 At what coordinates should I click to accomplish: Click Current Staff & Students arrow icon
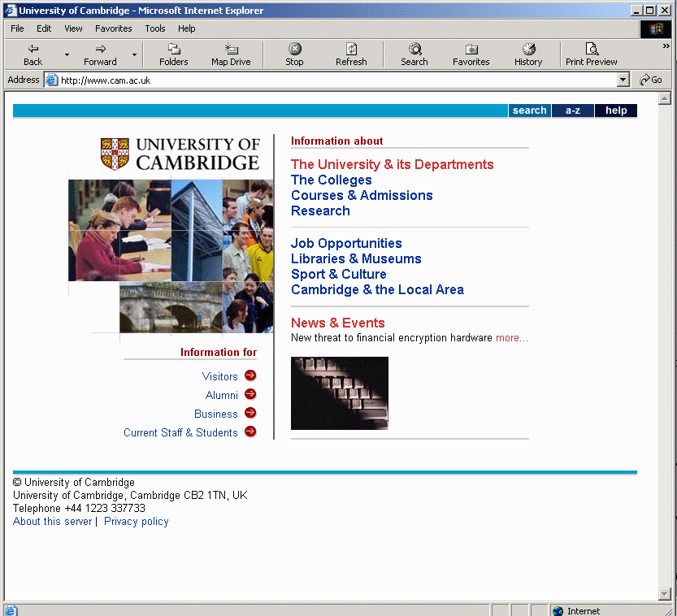pos(250,432)
